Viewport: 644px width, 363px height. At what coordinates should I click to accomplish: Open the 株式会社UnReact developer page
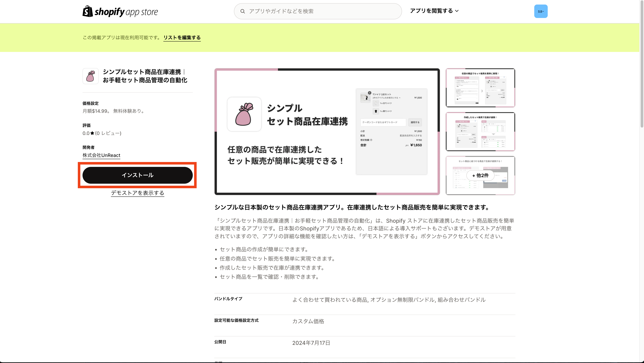(101, 155)
